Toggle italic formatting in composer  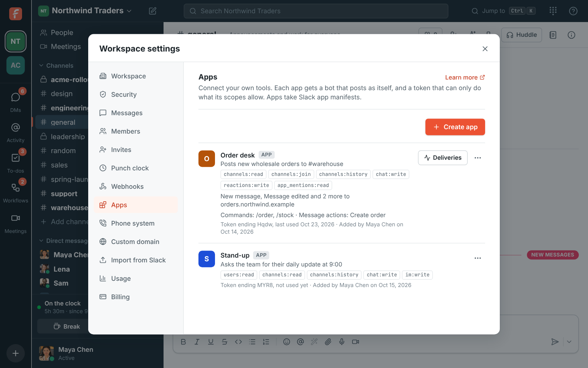[197, 342]
